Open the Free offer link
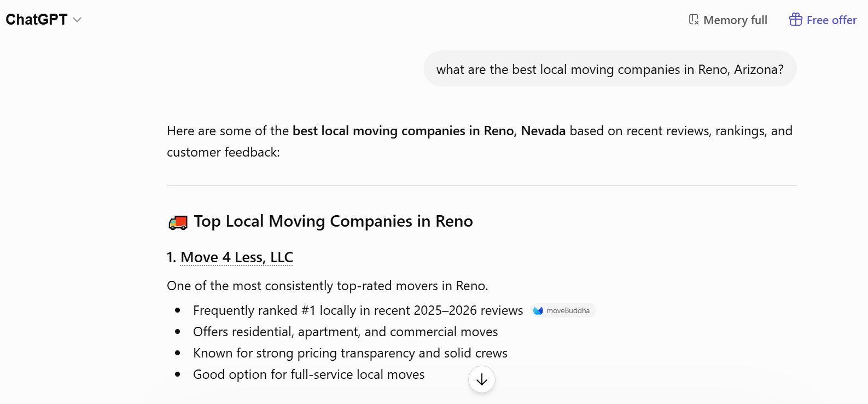The height and width of the screenshot is (404, 868). (831, 20)
